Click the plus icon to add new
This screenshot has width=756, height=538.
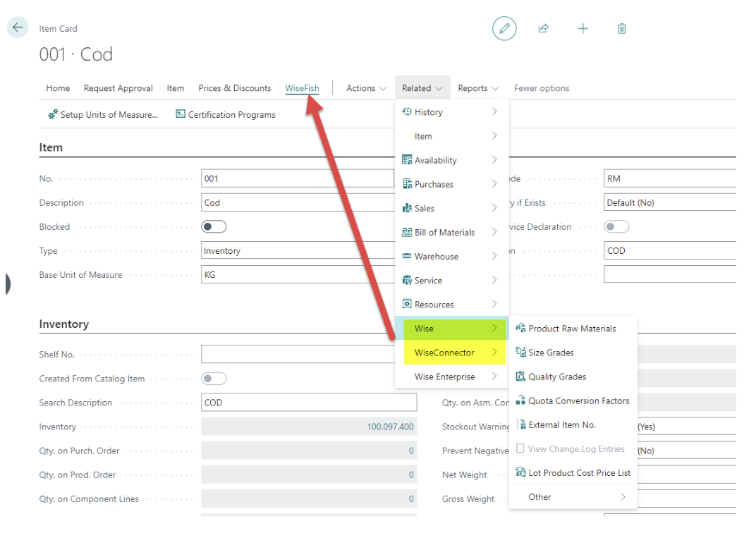[583, 29]
